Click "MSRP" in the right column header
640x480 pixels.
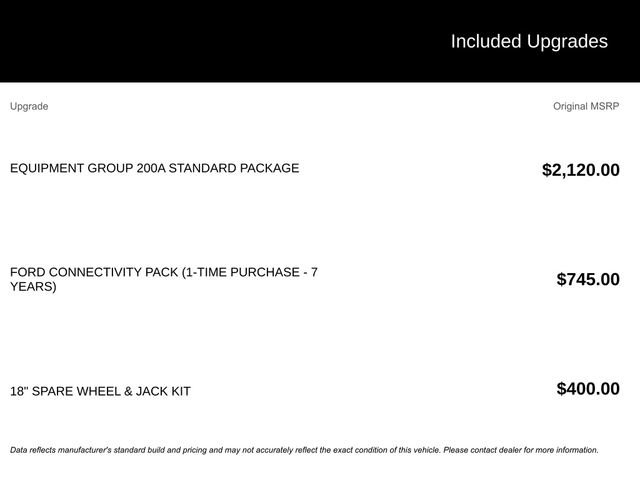coord(605,106)
